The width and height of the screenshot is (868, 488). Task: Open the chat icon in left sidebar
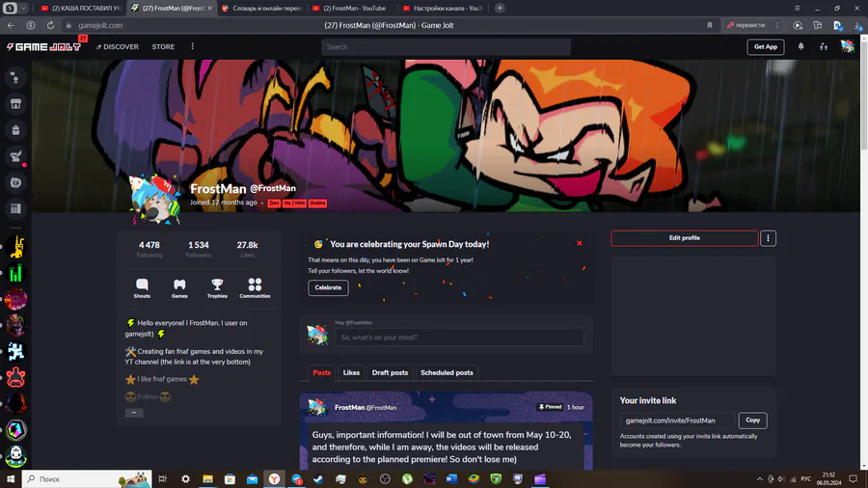(15, 182)
